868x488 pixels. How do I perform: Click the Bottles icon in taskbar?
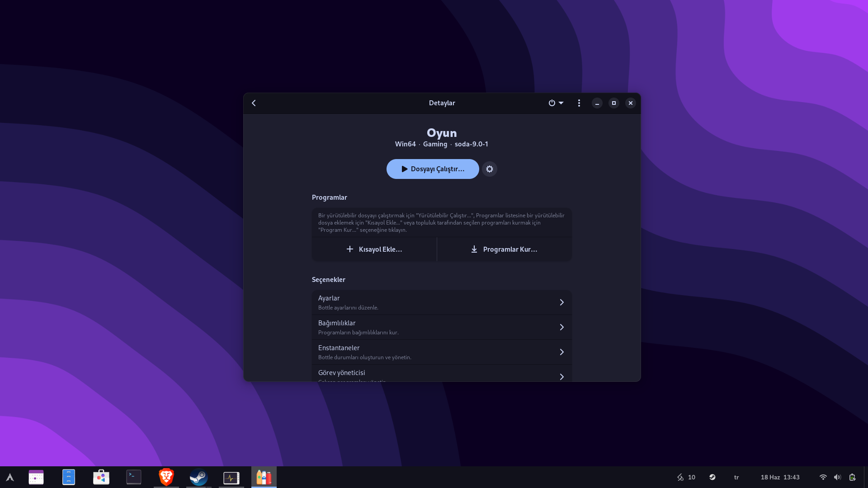point(264,477)
